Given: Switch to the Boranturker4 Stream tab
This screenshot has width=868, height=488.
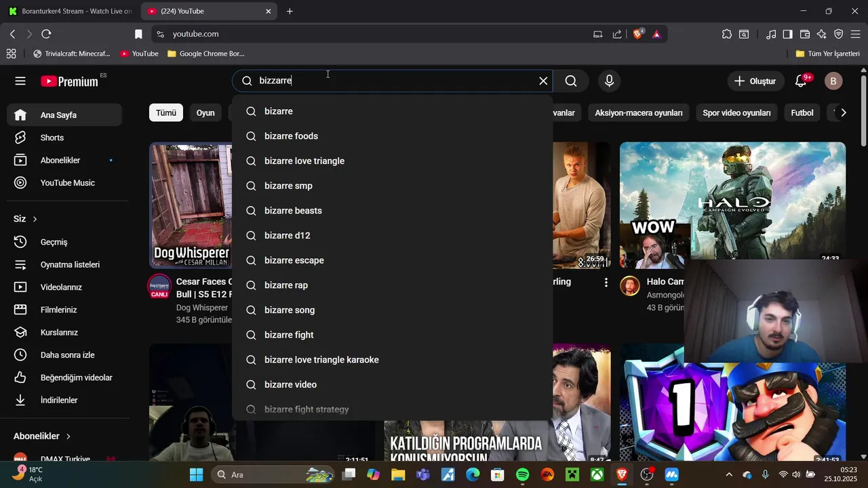Looking at the screenshot, I should coord(71,12).
